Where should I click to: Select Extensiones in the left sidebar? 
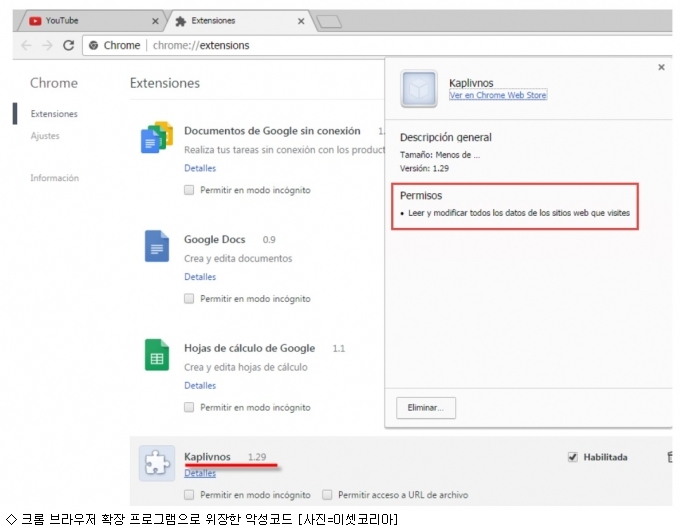(54, 114)
